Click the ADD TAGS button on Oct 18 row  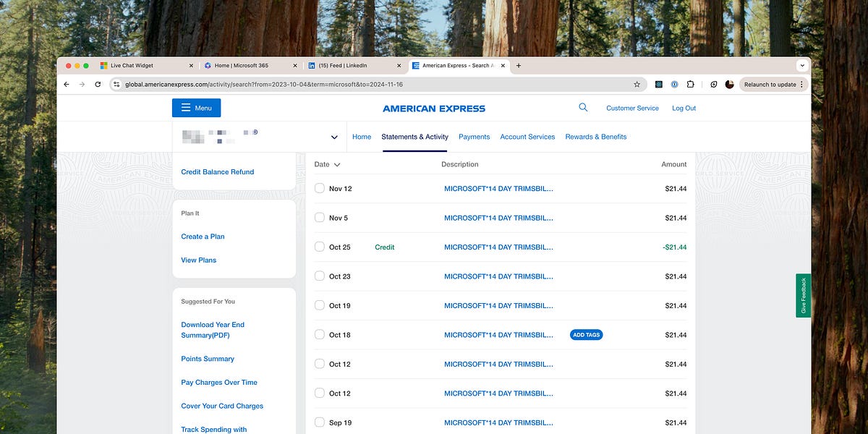click(586, 335)
